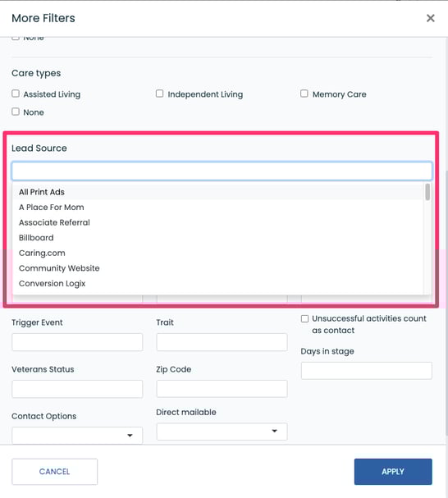Enable the Independent Living care type

click(159, 94)
